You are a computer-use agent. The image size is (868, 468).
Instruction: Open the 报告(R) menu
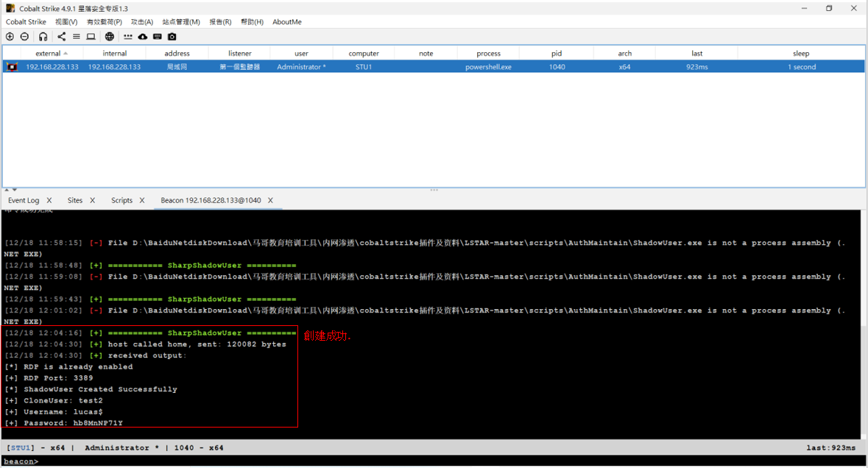point(220,22)
